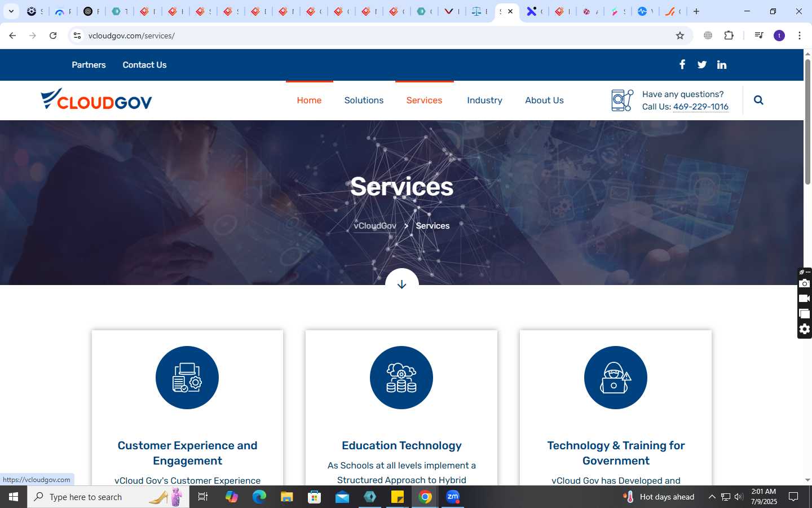
Task: Open the side panel settings gear
Action: pyautogui.click(x=805, y=329)
